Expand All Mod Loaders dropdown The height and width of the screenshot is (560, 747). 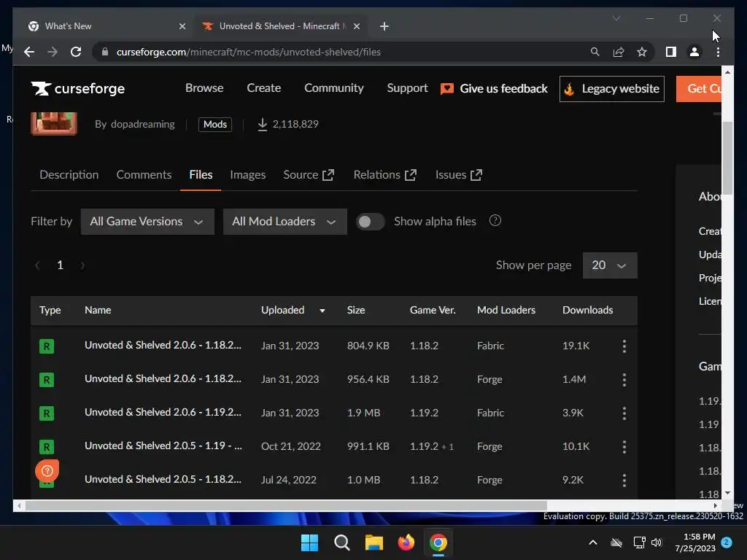[x=285, y=222]
